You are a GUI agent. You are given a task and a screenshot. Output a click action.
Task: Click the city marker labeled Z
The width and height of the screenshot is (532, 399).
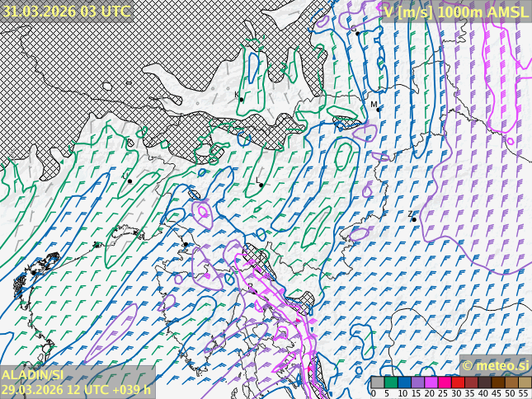coord(414,219)
